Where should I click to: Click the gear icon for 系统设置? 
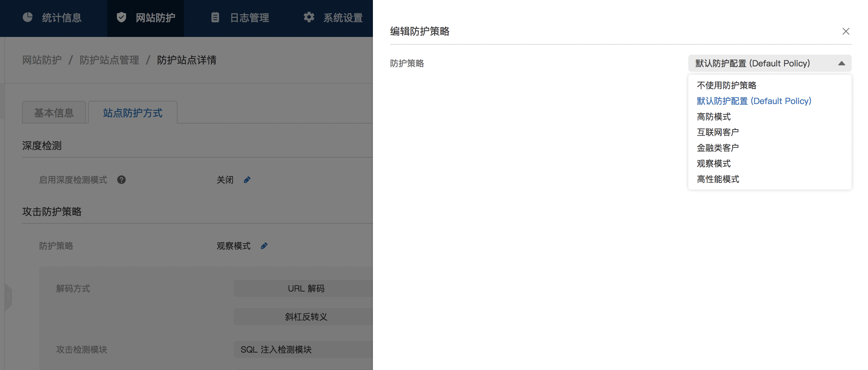click(309, 17)
